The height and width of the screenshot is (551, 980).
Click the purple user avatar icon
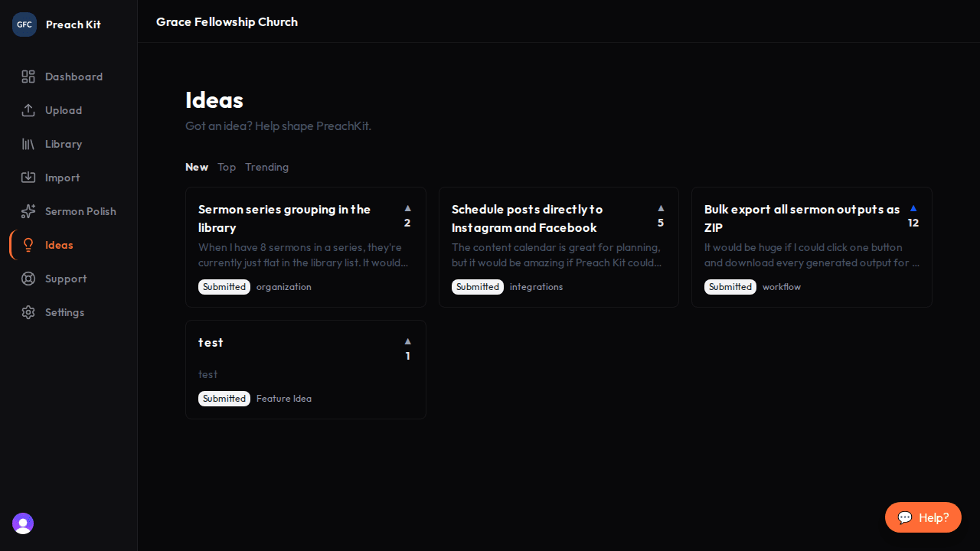(x=23, y=523)
